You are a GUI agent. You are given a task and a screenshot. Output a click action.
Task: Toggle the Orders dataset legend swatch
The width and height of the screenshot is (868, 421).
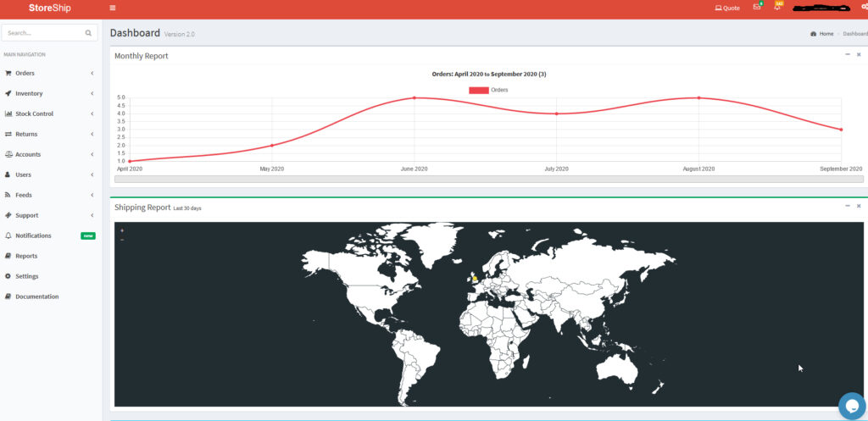[479, 90]
